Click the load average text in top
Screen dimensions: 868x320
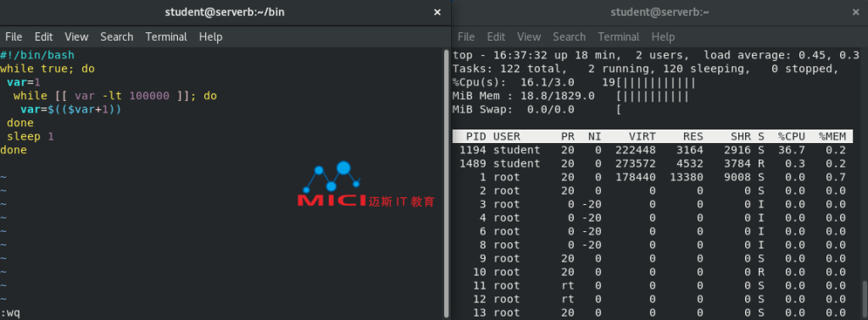[781, 55]
